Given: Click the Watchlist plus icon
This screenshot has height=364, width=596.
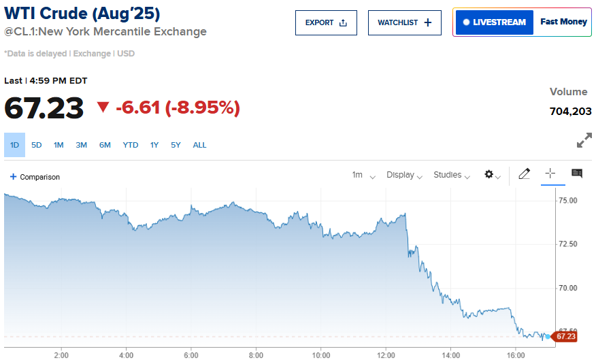Looking at the screenshot, I should tap(428, 22).
